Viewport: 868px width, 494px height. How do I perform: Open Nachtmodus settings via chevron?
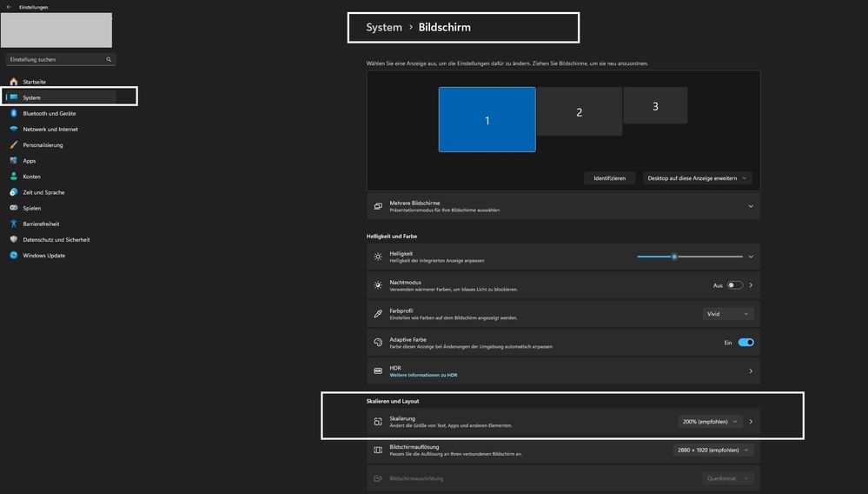(x=751, y=285)
